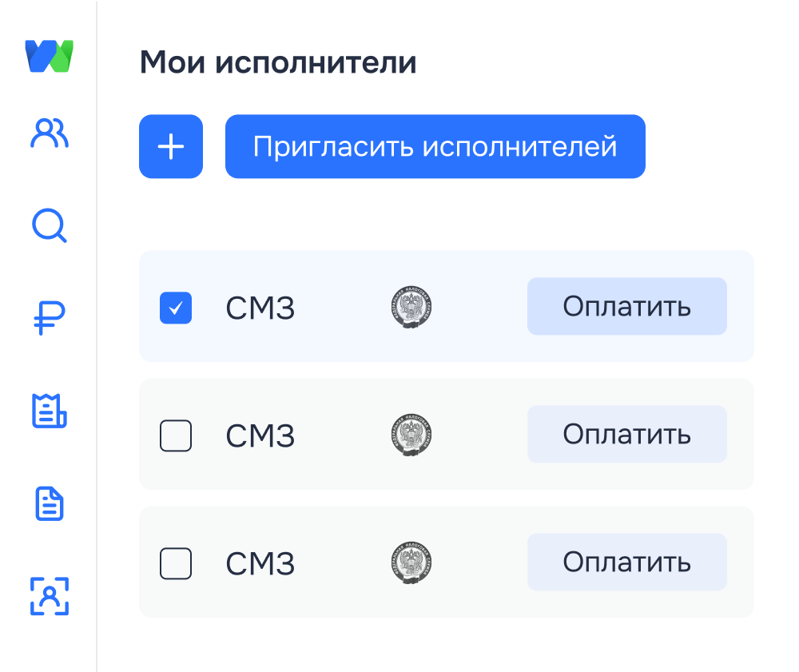The height and width of the screenshot is (672, 799).
Task: Check the third СМЗ row checkbox
Action: coord(176,563)
